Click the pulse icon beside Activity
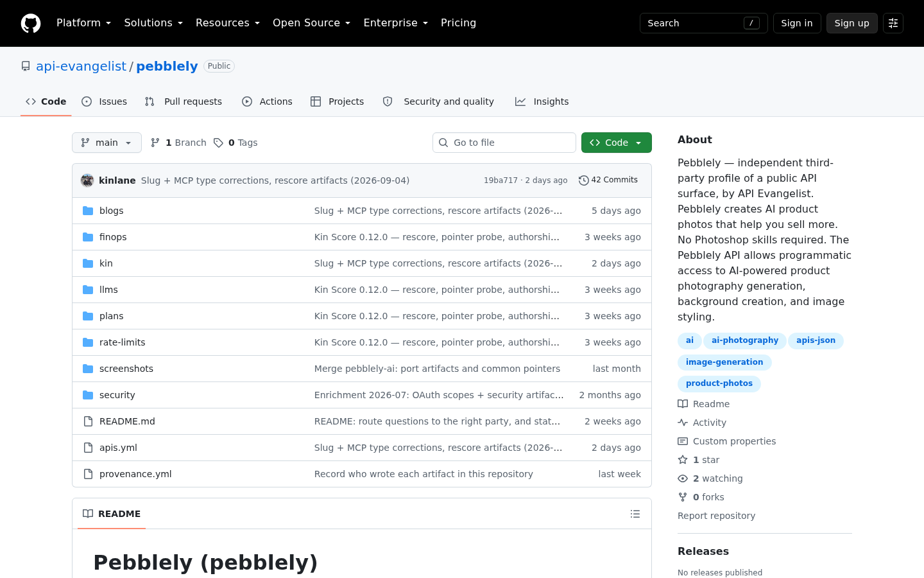This screenshot has height=578, width=924. click(x=683, y=423)
